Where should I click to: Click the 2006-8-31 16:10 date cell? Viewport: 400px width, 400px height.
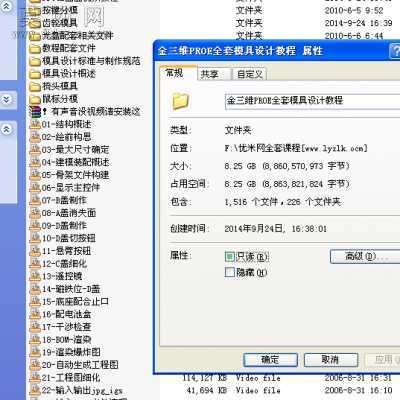point(358,391)
